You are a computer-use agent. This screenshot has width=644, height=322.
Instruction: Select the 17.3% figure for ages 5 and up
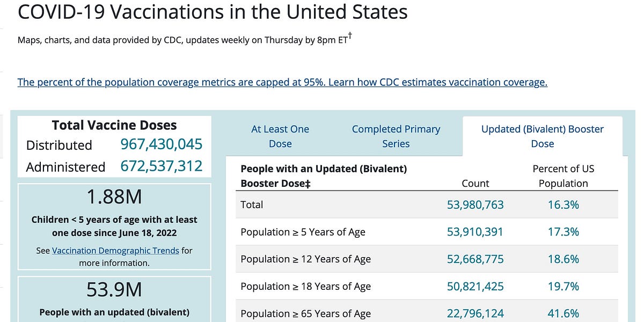click(x=563, y=232)
